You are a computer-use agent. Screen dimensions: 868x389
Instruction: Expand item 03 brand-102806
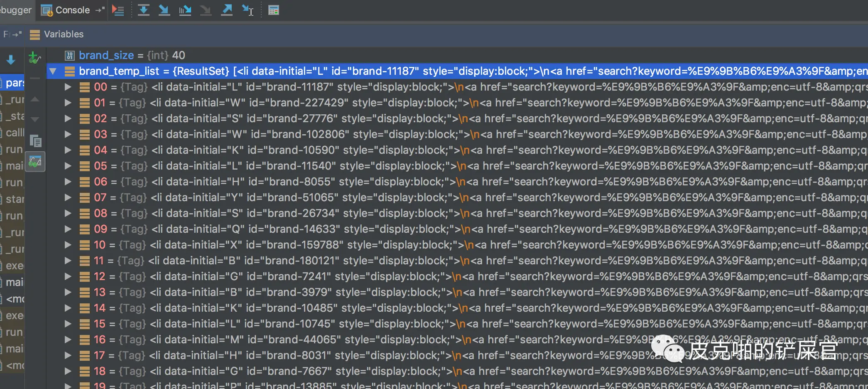tap(68, 134)
